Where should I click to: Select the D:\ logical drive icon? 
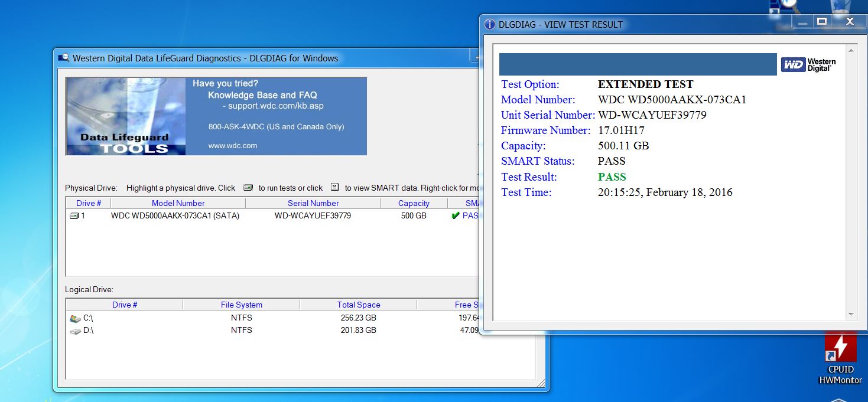(x=75, y=331)
